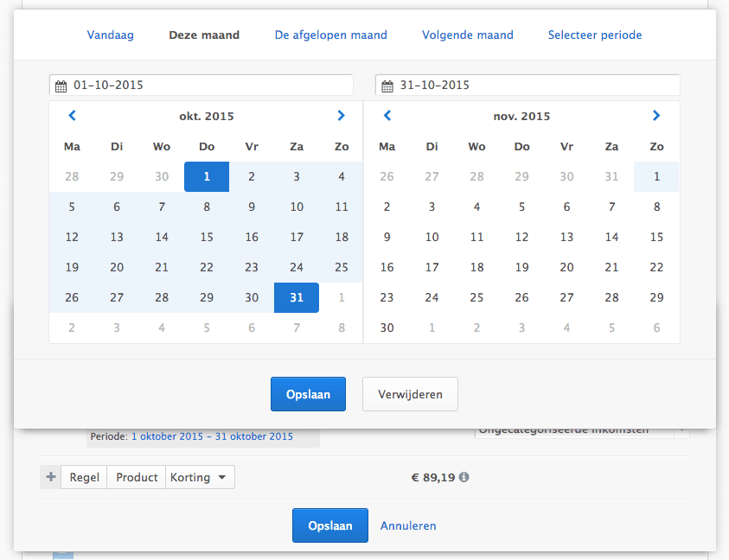
Task: Switch to Volgende maand
Action: coord(468,35)
